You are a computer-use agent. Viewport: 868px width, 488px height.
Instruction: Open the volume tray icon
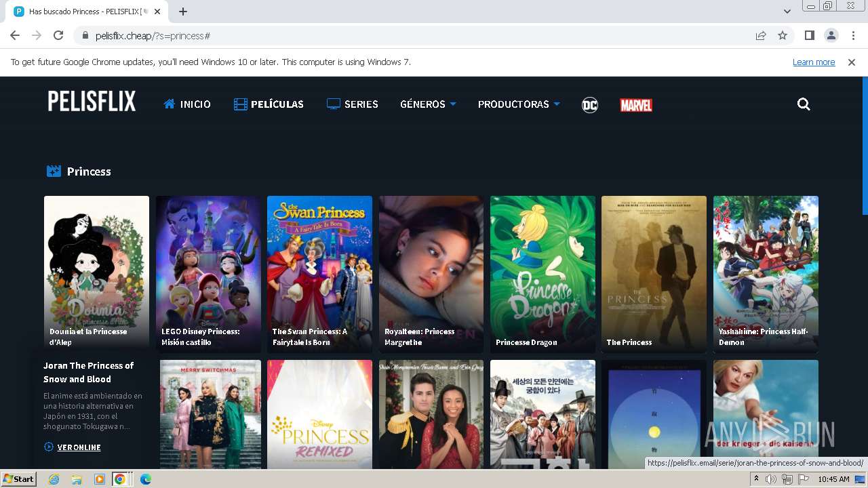(771, 479)
